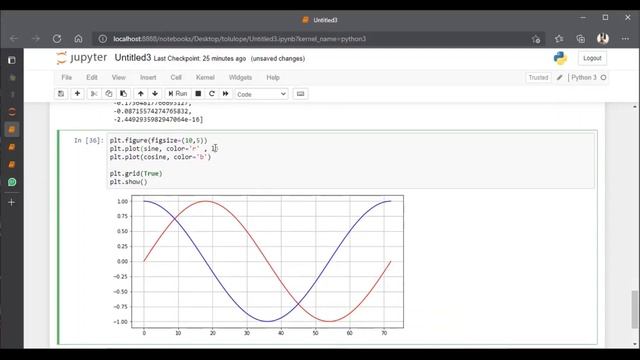Viewport: 640px width, 360px height.
Task: Click the In [36] cell prompt
Action: pos(89,140)
